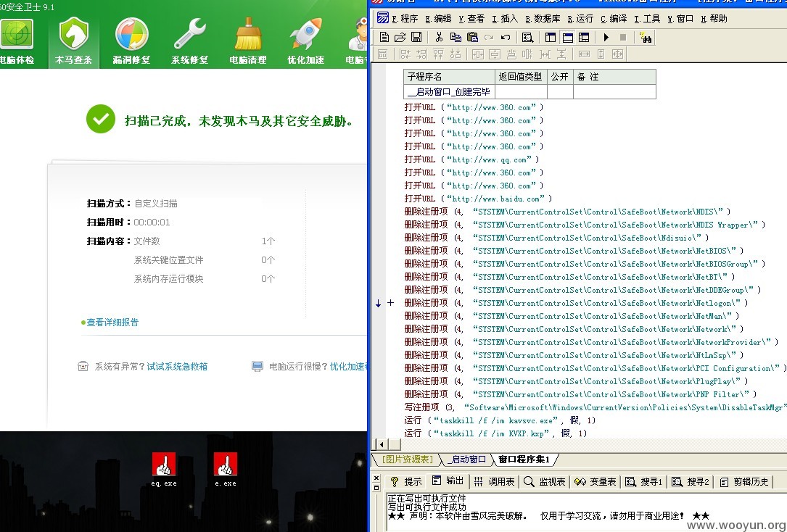Viewport: 787px width, 532px height.
Task: Click the 查看详细报告 link
Action: click(x=112, y=323)
